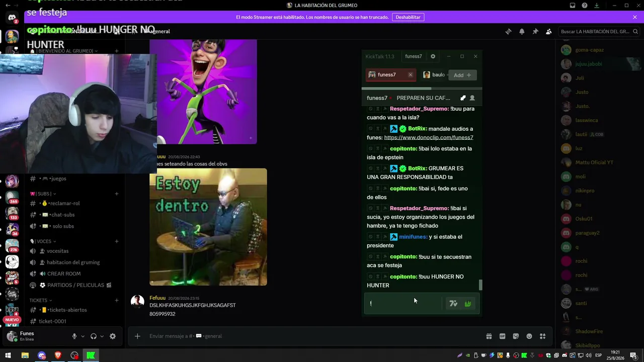
Task: Create channel in TICKETS category
Action: [117, 301]
